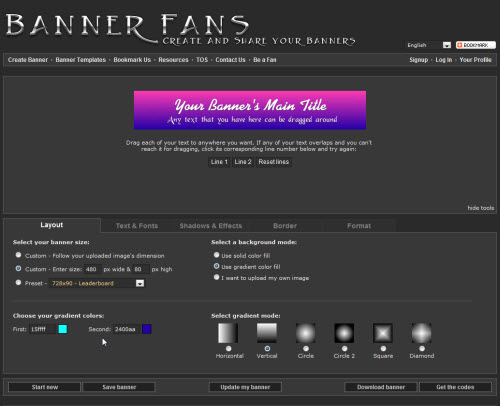Choose the Vertical gradient preview icon

click(267, 333)
